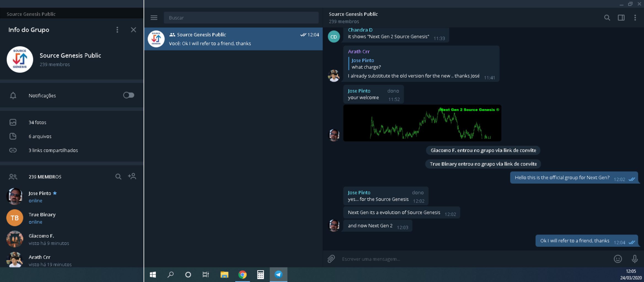This screenshot has width=644, height=282.
Task: Open Jose Pinto in members list
Action: click(x=72, y=197)
